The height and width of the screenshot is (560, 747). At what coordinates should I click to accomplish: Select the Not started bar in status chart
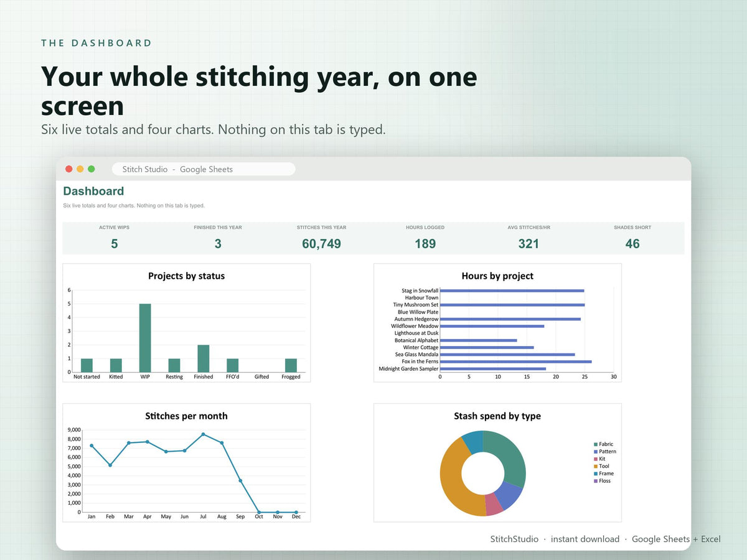click(87, 365)
